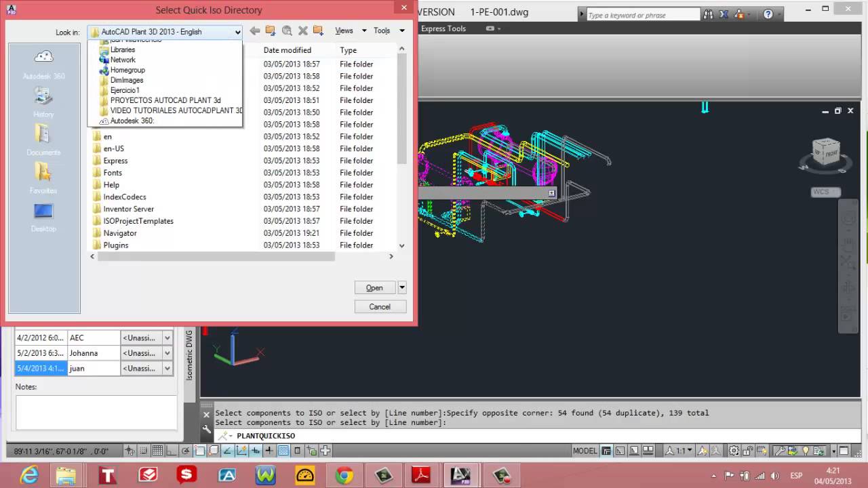The width and height of the screenshot is (868, 488).
Task: Click the volume icon in system tray
Action: [x=775, y=476]
